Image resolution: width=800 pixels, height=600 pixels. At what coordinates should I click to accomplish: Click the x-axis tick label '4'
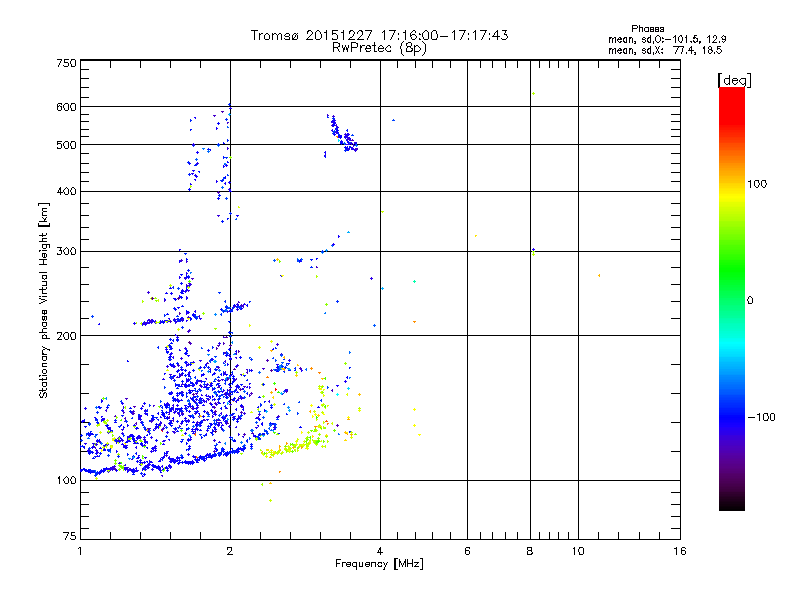(x=380, y=551)
